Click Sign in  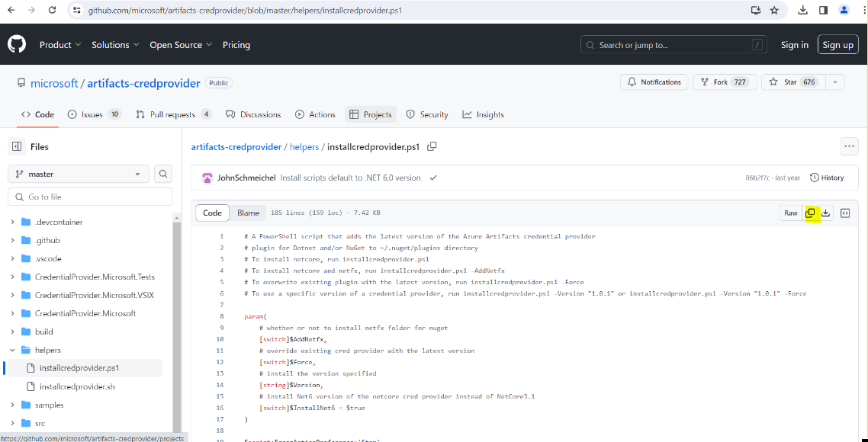[x=794, y=45]
